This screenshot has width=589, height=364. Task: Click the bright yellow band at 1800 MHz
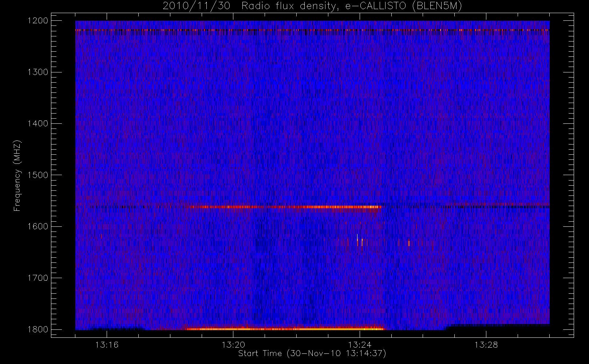click(x=285, y=329)
